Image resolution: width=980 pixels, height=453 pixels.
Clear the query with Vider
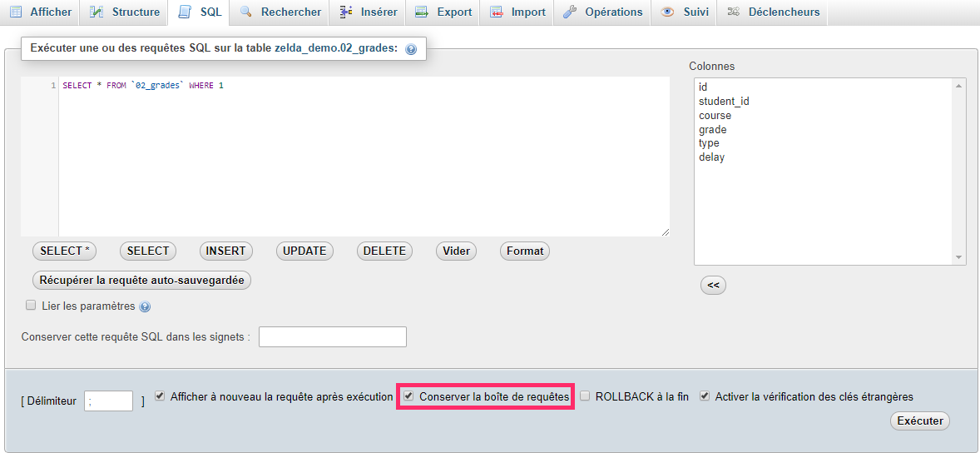point(456,251)
